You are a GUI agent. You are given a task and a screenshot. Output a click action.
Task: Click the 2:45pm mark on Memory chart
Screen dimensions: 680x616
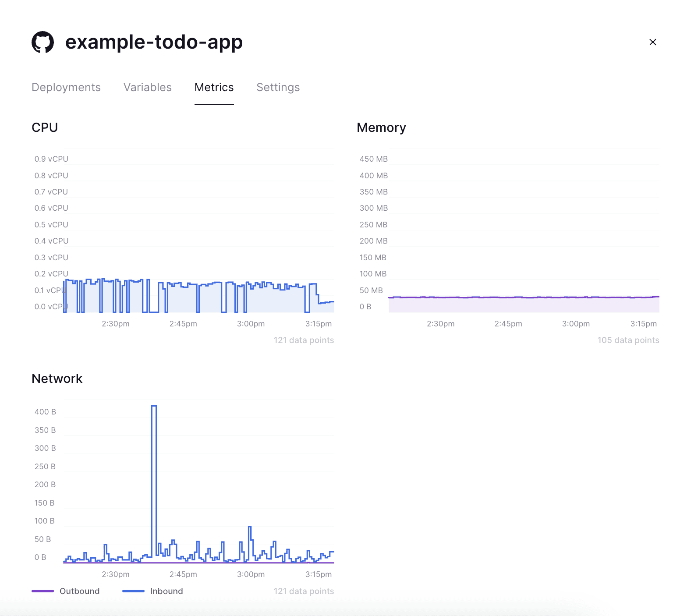(x=508, y=324)
